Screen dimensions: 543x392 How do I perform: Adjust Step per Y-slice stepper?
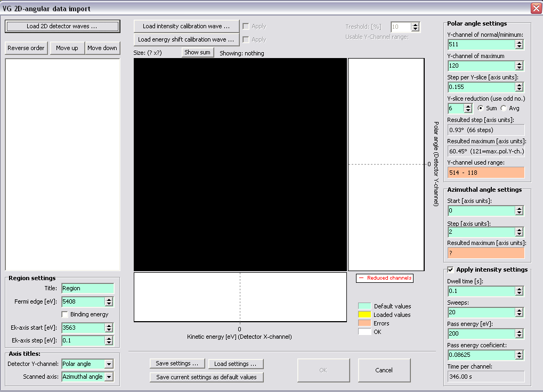point(519,87)
